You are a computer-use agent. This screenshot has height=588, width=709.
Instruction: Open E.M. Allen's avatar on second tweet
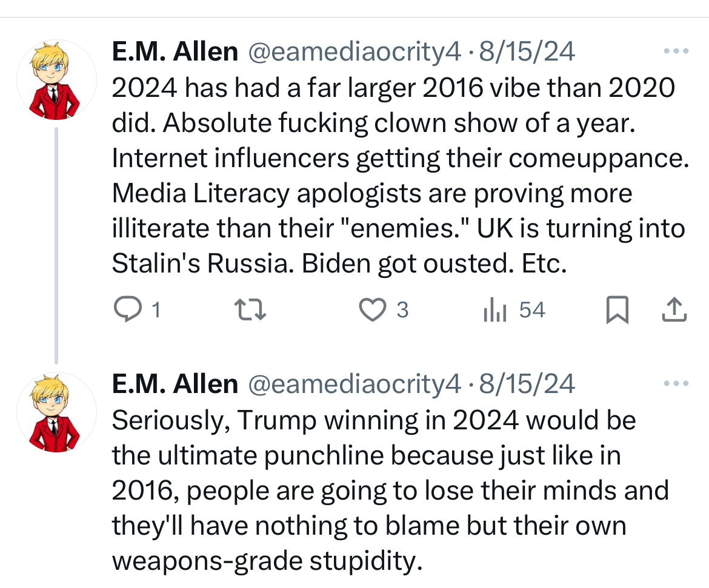56,412
